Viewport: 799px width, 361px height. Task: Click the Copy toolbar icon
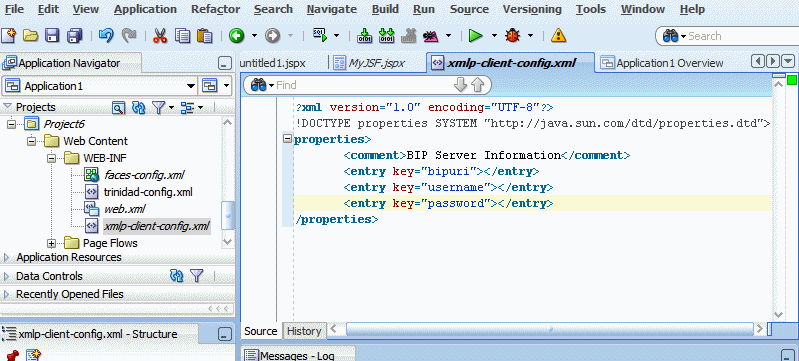pos(182,36)
